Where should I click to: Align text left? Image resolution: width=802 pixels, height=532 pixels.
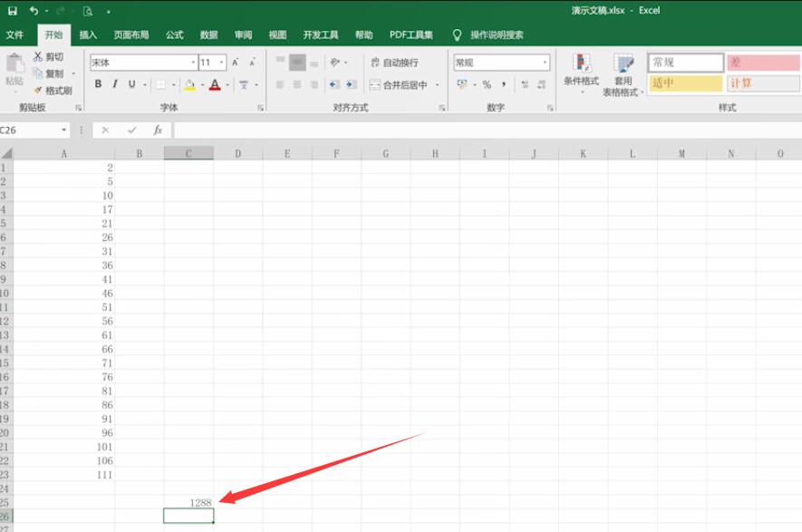click(280, 84)
